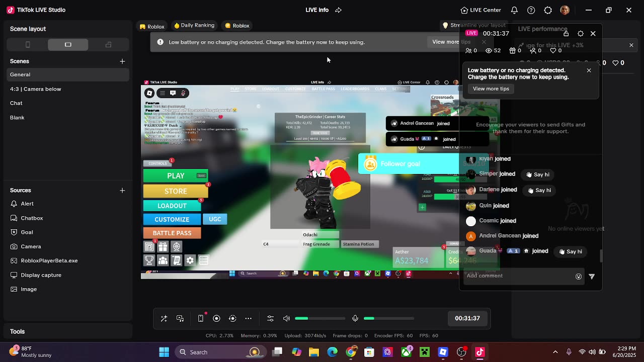Select the Chat scene
Viewport: 644px width, 362px height.
point(68,103)
